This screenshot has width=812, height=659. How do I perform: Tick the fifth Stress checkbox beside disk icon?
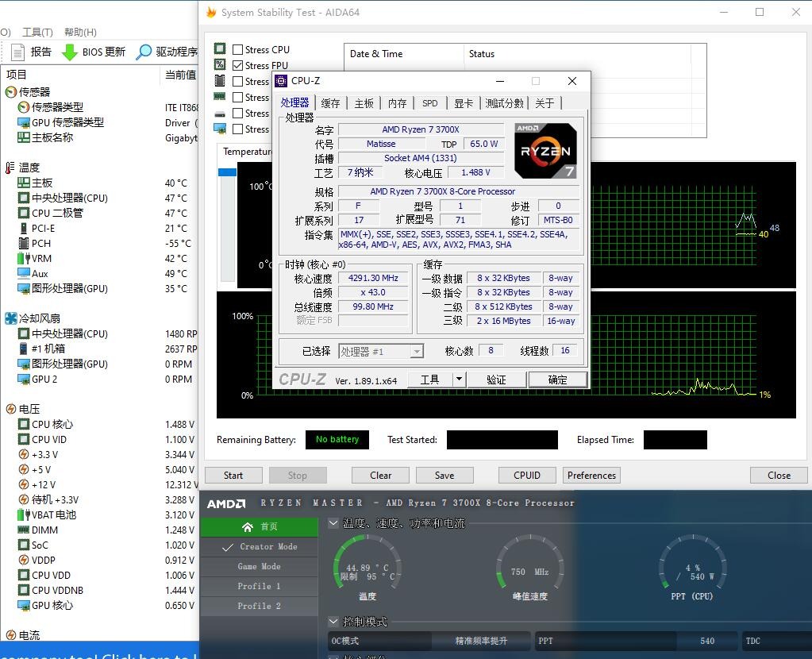coord(237,113)
